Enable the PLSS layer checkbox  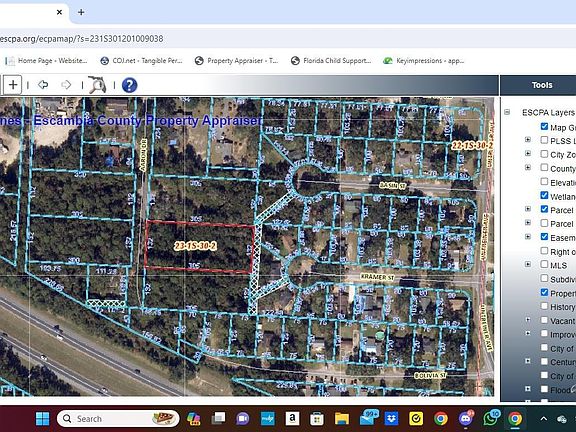pos(544,140)
